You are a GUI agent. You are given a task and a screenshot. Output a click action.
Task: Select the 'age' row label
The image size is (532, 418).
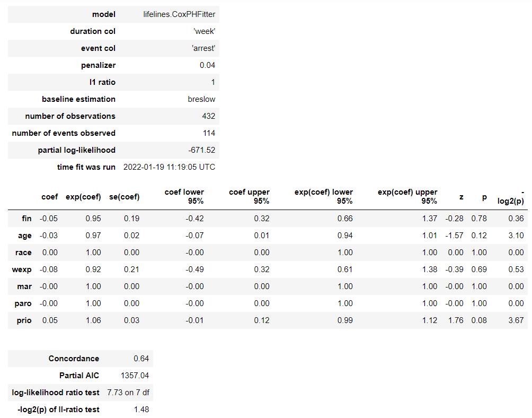pos(25,236)
